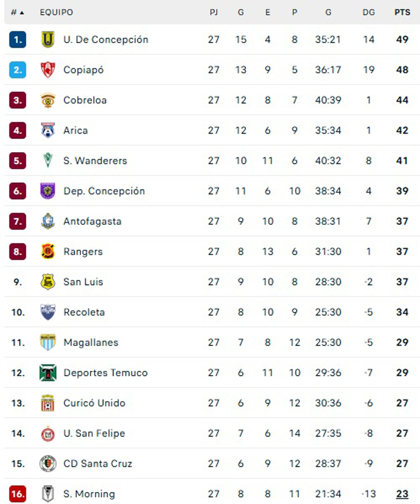Viewport: 420px width, 504px height.
Task: Sort by rank using the # arrow header
Action: tap(18, 12)
